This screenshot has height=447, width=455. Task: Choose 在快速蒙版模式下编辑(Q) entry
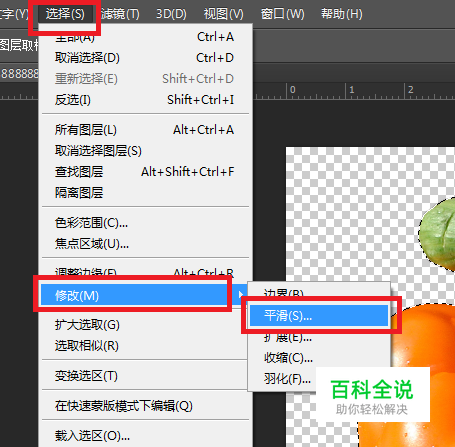(145, 406)
